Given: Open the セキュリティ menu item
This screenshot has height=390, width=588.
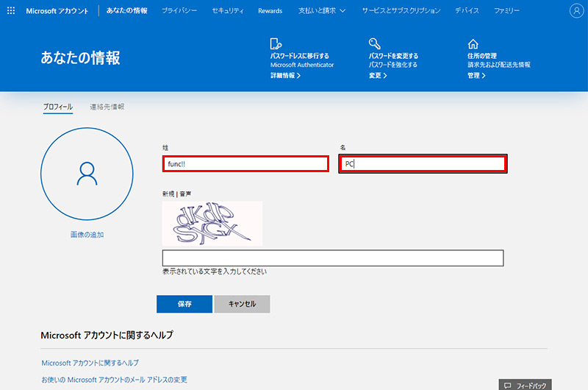Looking at the screenshot, I should click(228, 10).
